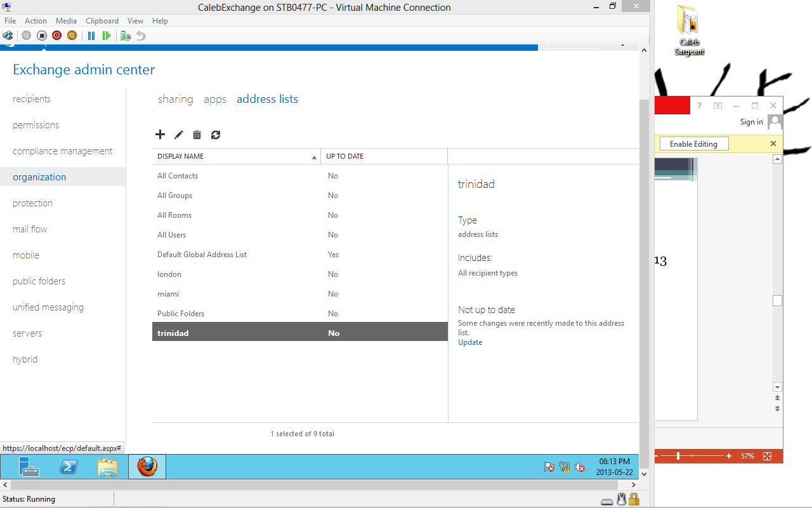Click the mouse status icon in VM status bar
The height and width of the screenshot is (508, 812).
[622, 499]
